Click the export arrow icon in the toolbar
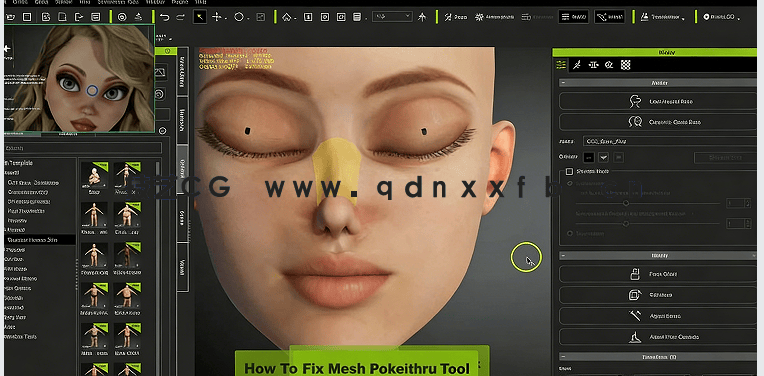Viewport: 764px width, 376px height. 79,17
